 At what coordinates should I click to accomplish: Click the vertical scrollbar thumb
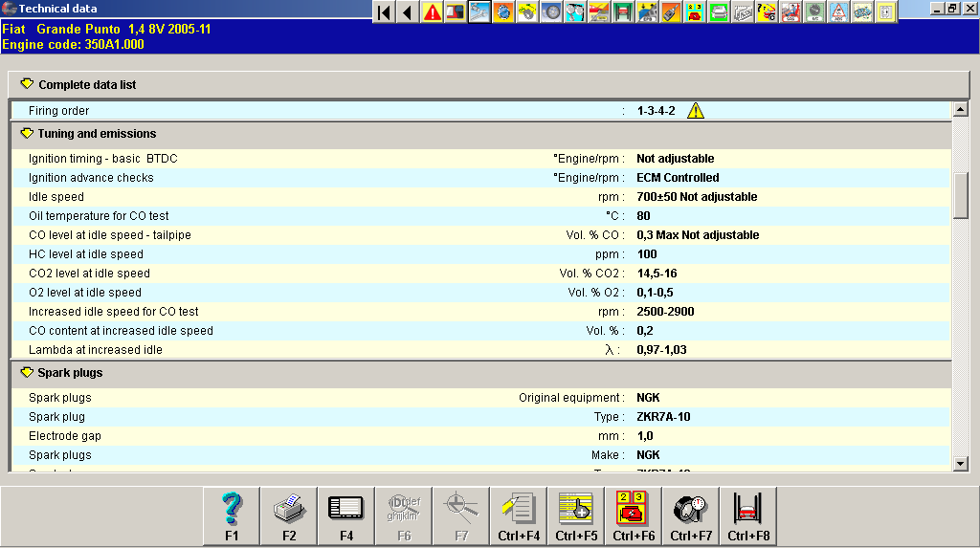click(x=961, y=195)
